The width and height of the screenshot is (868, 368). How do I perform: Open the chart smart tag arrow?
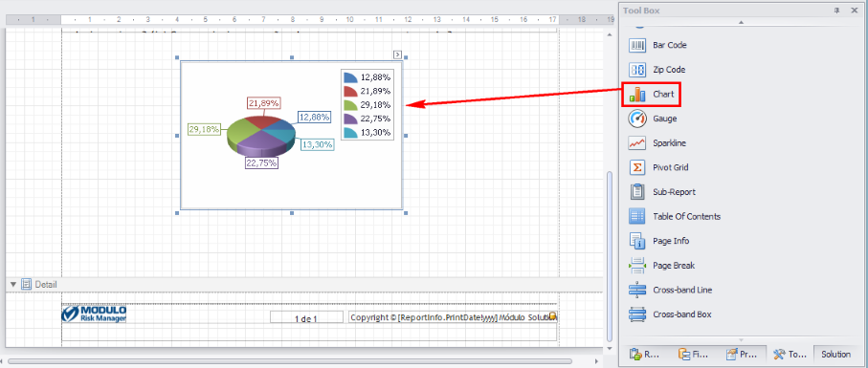397,54
